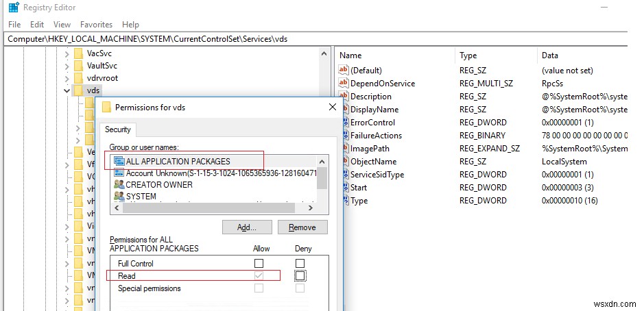644x311 pixels.
Task: Expand the vdrvroot tree node
Action: click(x=67, y=78)
